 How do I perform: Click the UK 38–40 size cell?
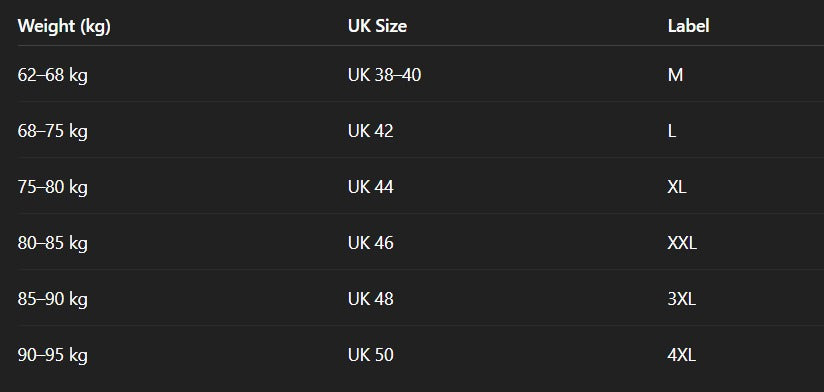pyautogui.click(x=384, y=75)
